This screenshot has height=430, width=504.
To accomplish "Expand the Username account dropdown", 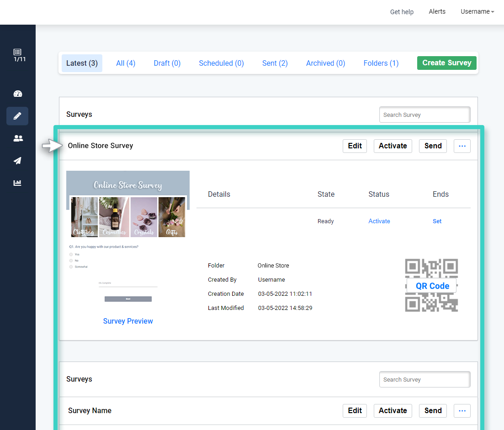I will pyautogui.click(x=477, y=11).
